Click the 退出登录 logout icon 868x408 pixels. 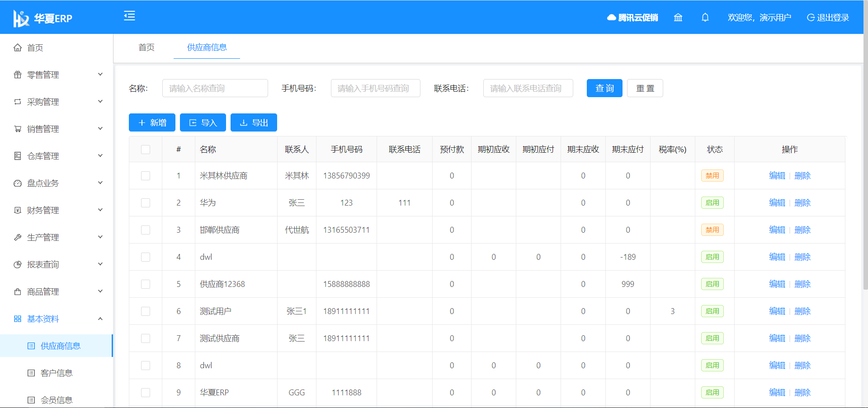pyautogui.click(x=811, y=18)
